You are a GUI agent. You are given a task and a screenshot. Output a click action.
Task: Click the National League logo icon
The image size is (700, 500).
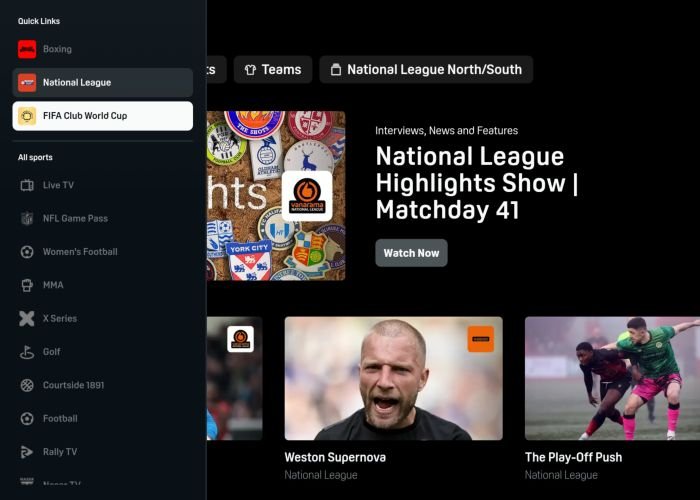click(x=27, y=82)
